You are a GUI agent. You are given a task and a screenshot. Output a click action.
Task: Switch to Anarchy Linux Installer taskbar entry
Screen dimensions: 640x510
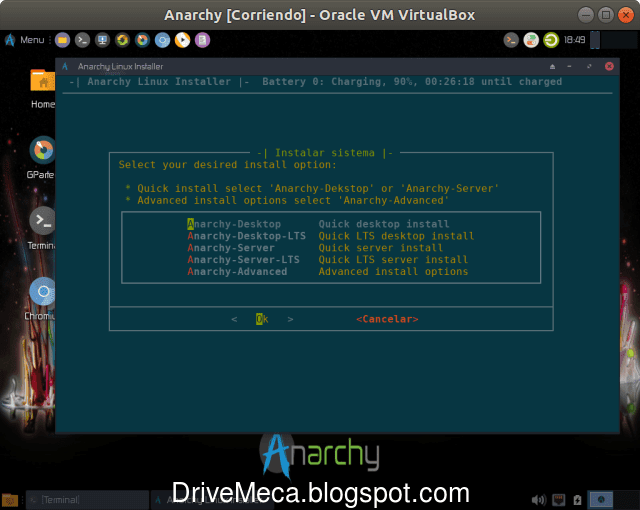click(212, 500)
